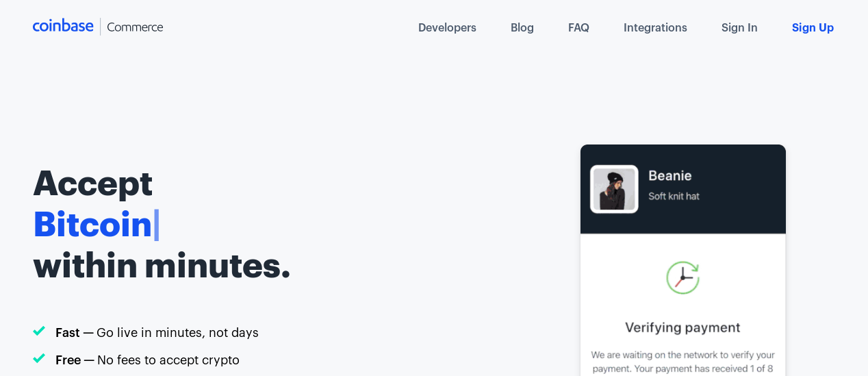This screenshot has width=868, height=376.
Task: Click the Soft knit hat subtitle
Action: point(674,196)
